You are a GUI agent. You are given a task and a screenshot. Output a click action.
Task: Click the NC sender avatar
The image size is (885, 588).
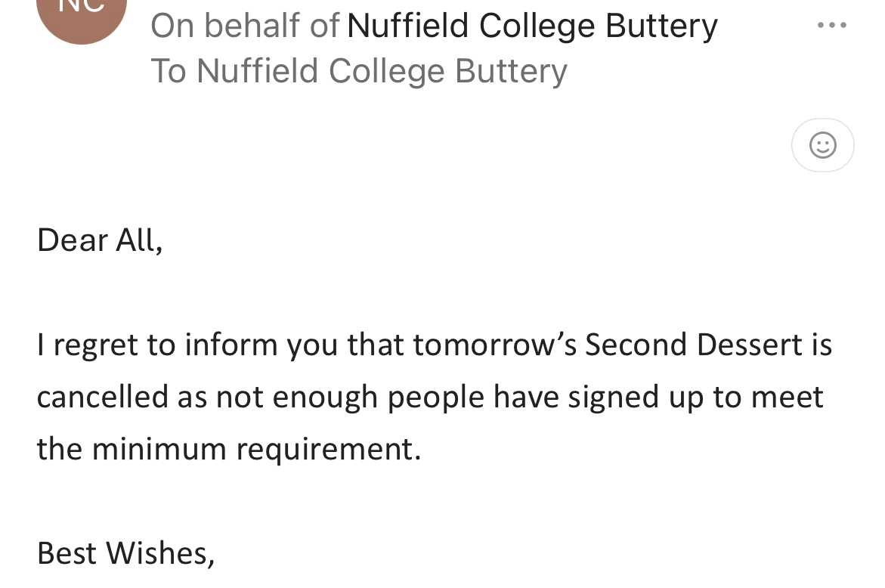click(x=82, y=14)
